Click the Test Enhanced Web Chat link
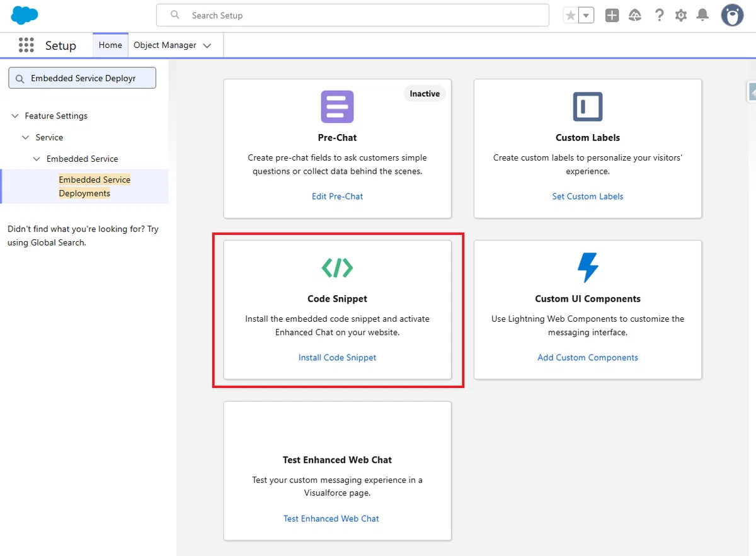Screen dimensions: 756x556 point(331,519)
